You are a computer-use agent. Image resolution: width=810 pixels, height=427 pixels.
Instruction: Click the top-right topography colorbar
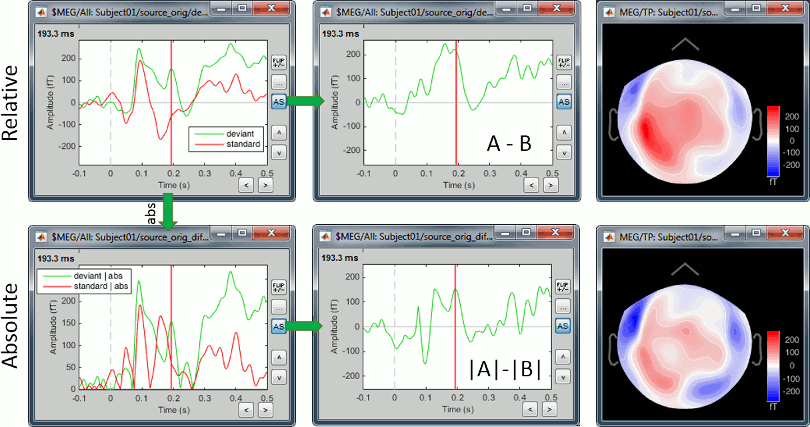772,138
